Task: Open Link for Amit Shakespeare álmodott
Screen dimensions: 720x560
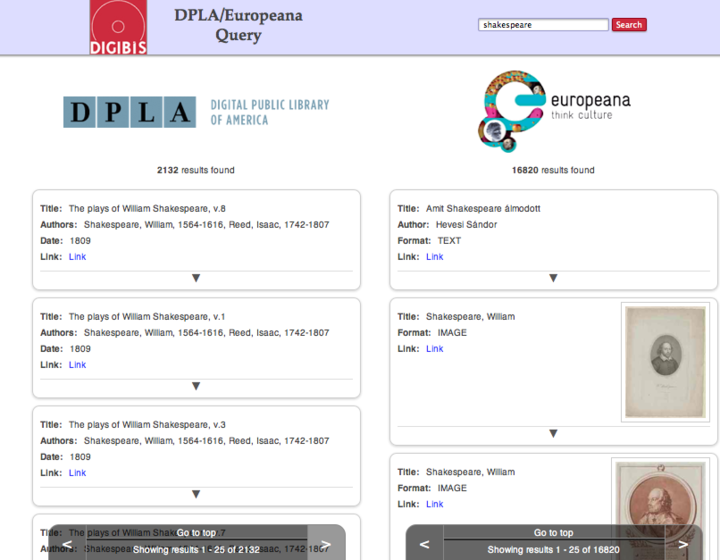Action: (434, 257)
